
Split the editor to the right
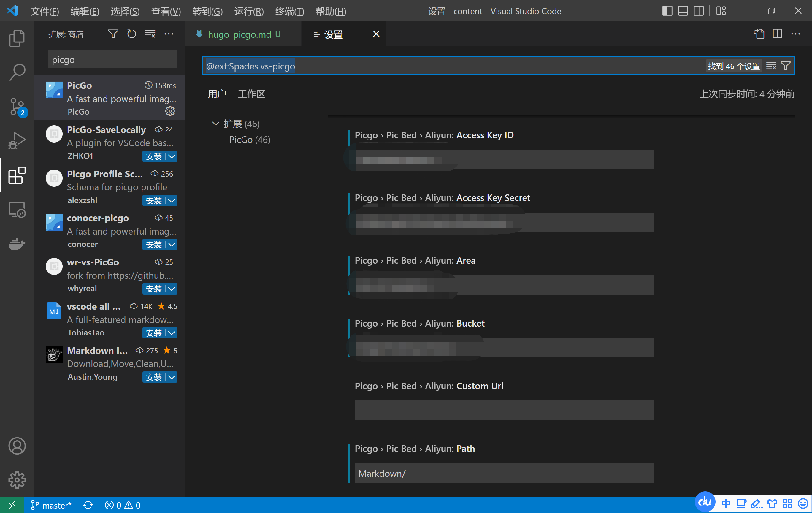tap(777, 34)
